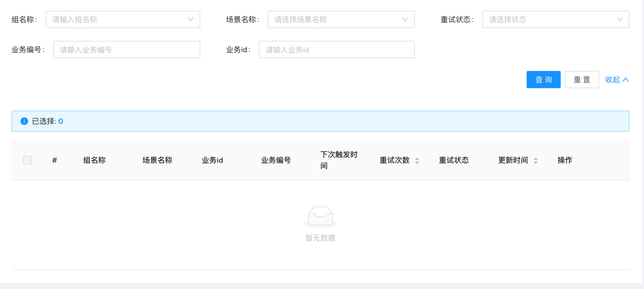
Task: Click the sort arrows beside 重试次数
Action: point(417,161)
